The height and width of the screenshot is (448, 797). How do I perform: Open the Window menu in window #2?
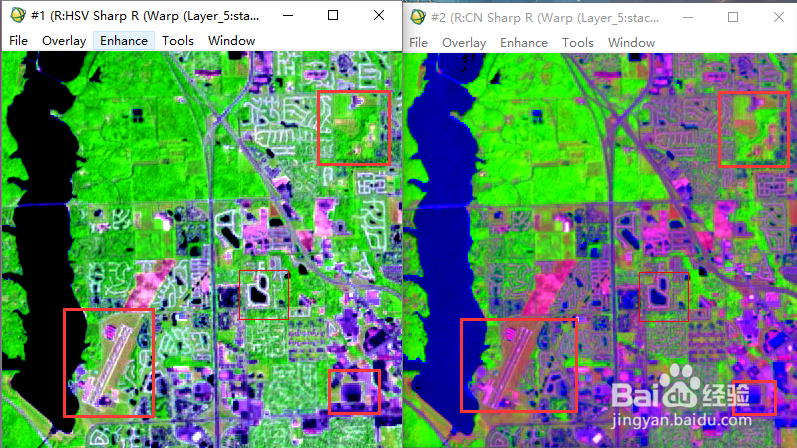click(631, 43)
